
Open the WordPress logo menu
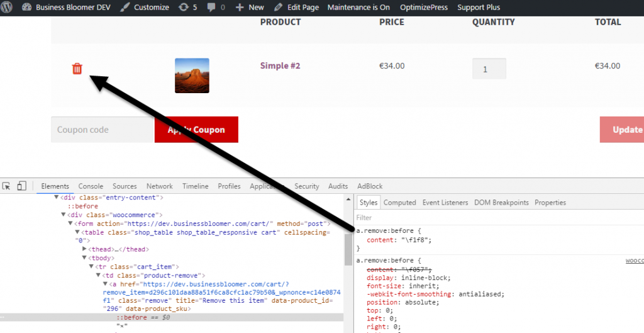7,7
